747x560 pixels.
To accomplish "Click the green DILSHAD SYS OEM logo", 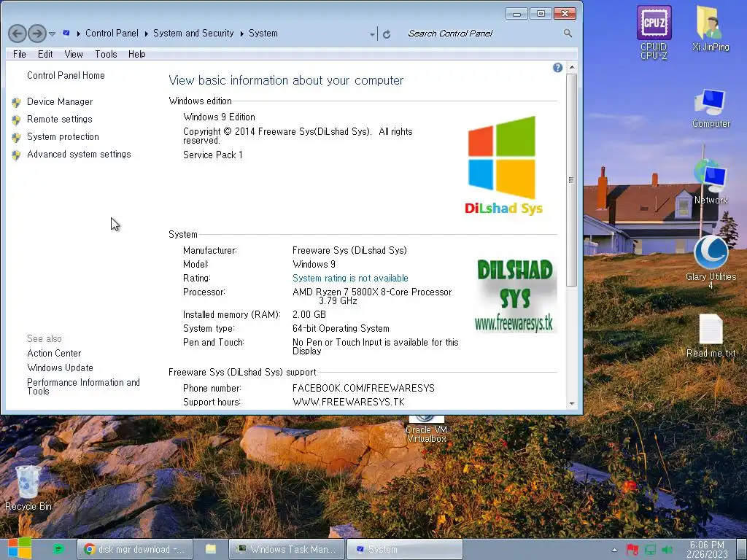I will coord(516,295).
